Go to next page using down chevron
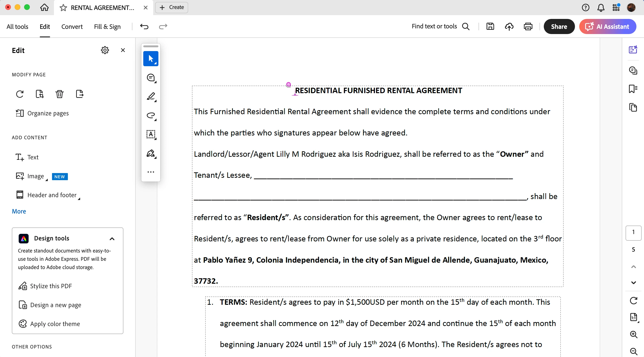 click(634, 283)
